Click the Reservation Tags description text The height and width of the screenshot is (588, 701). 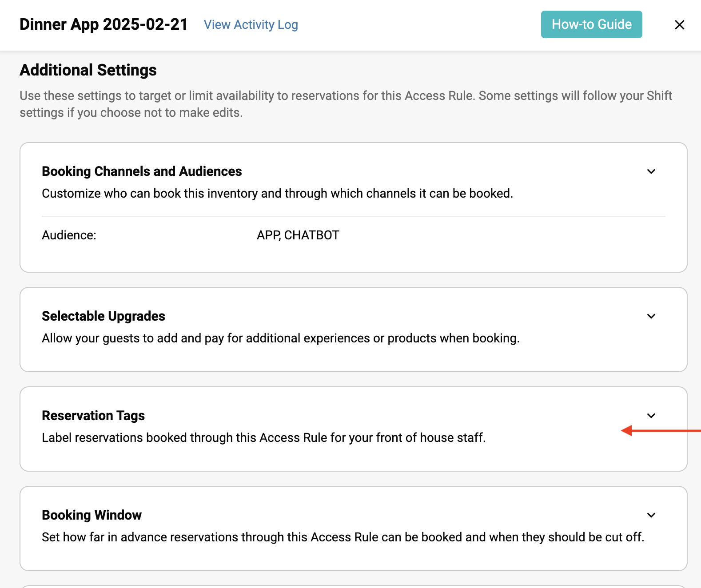pos(263,438)
